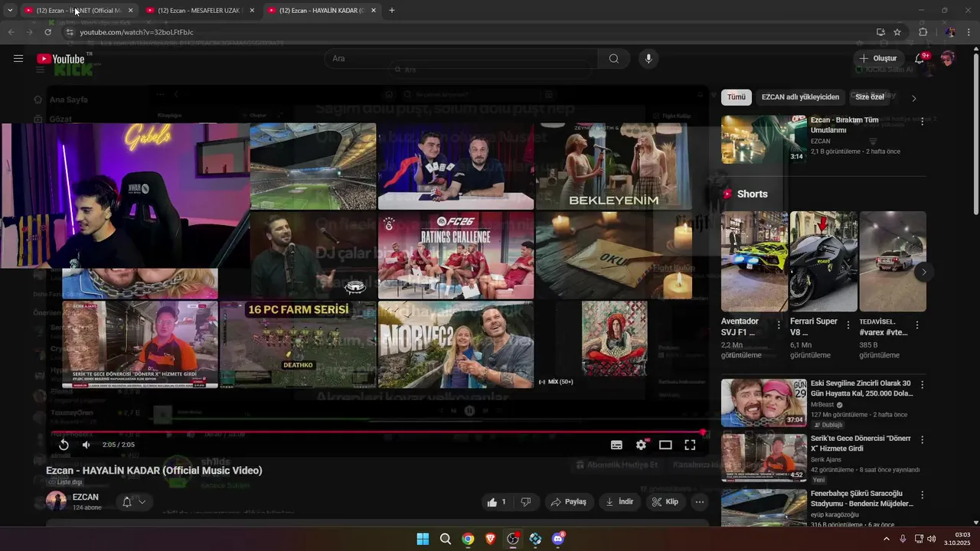Image resolution: width=980 pixels, height=551 pixels.
Task: Open options for the Ferrari Super V8 short
Action: tap(848, 325)
